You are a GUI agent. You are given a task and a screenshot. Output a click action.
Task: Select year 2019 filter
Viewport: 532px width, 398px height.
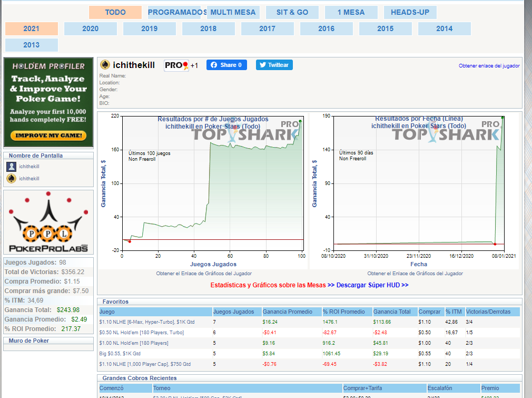(x=150, y=28)
